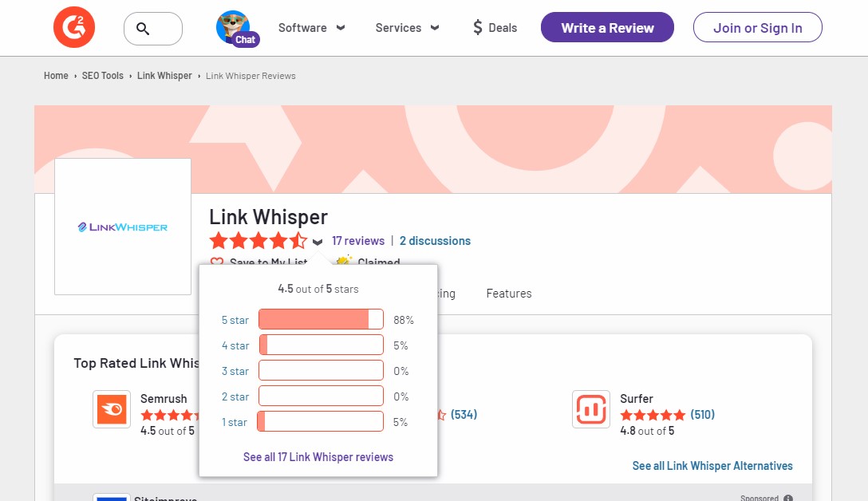Click the Link Whisper star rating
The height and width of the screenshot is (501, 868).
[x=258, y=241]
